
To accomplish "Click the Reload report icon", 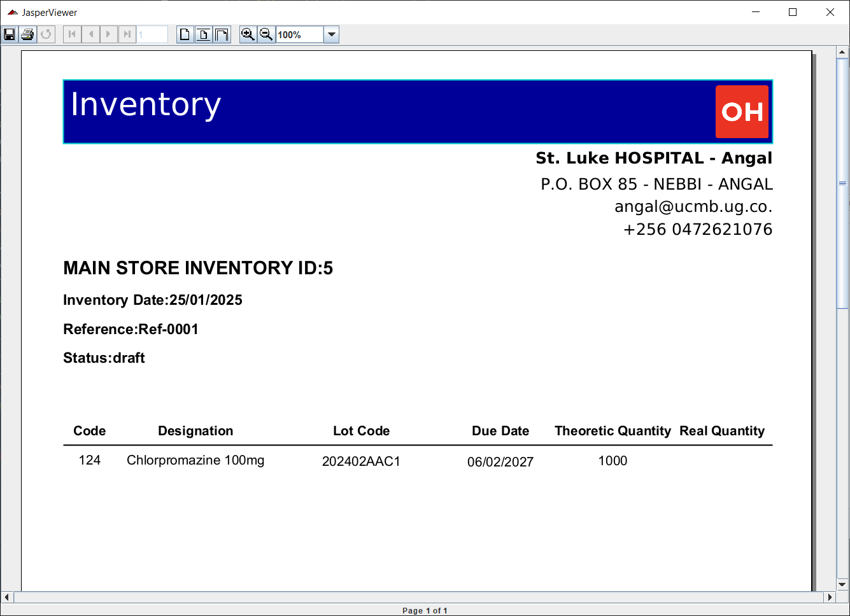I will tap(46, 34).
